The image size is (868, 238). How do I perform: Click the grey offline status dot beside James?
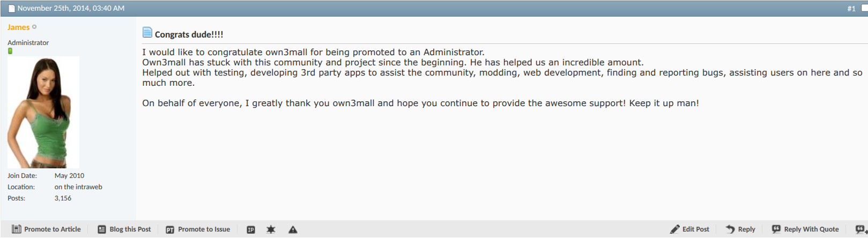click(34, 27)
